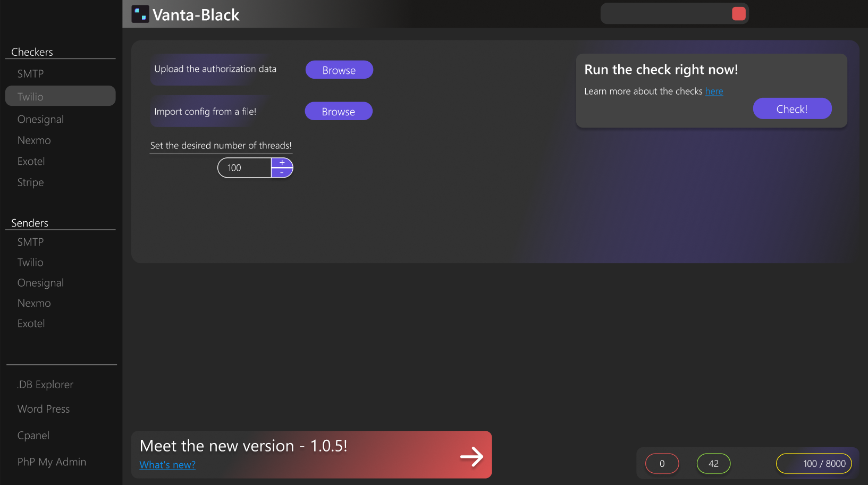Click the green counter badge showing 42
The height and width of the screenshot is (485, 868).
click(x=713, y=464)
